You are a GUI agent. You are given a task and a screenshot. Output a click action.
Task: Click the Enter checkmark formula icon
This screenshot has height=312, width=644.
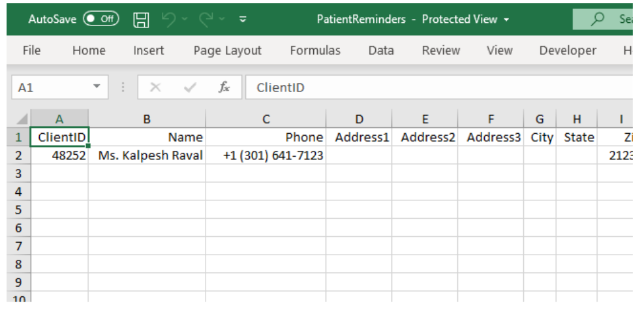point(189,87)
